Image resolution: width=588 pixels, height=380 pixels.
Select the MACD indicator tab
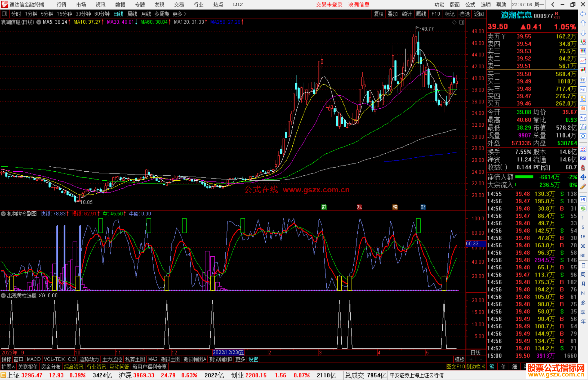[34, 359]
